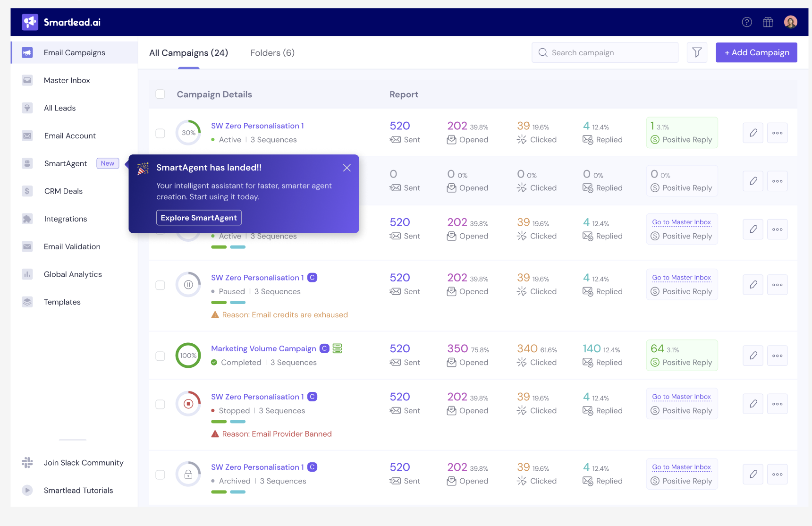
Task: Open Email Campaigns in the sidebar
Action: click(74, 52)
